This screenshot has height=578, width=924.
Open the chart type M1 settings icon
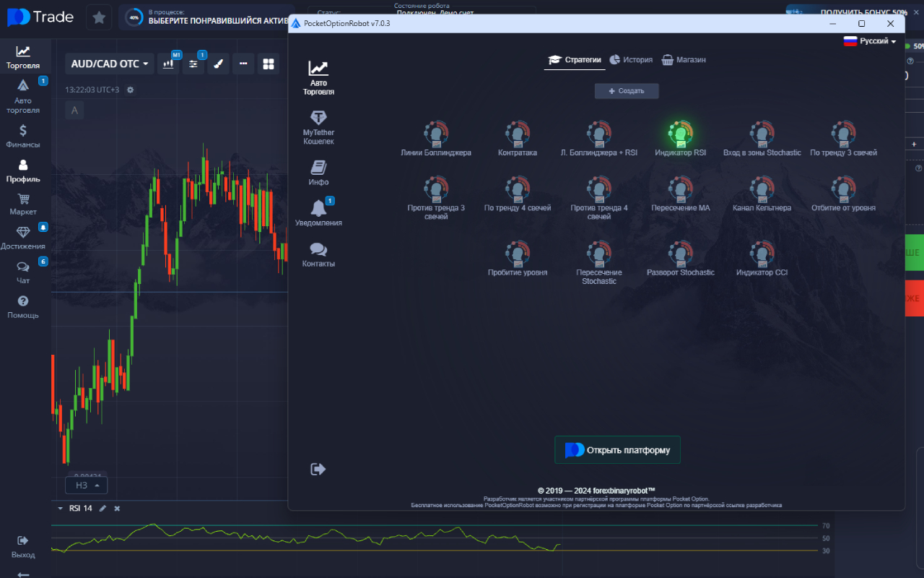[x=169, y=64]
